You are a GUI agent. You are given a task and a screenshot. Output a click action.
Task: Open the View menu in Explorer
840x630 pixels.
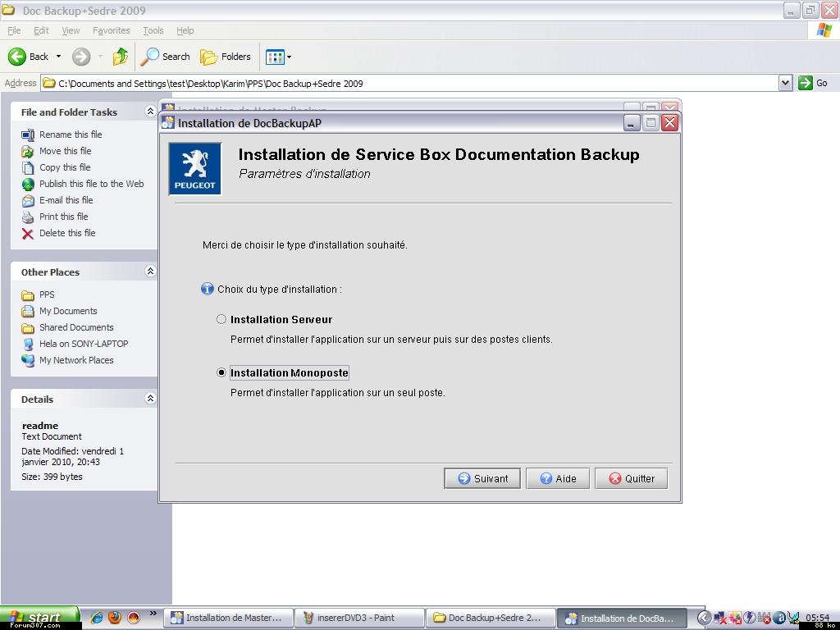coord(71,30)
